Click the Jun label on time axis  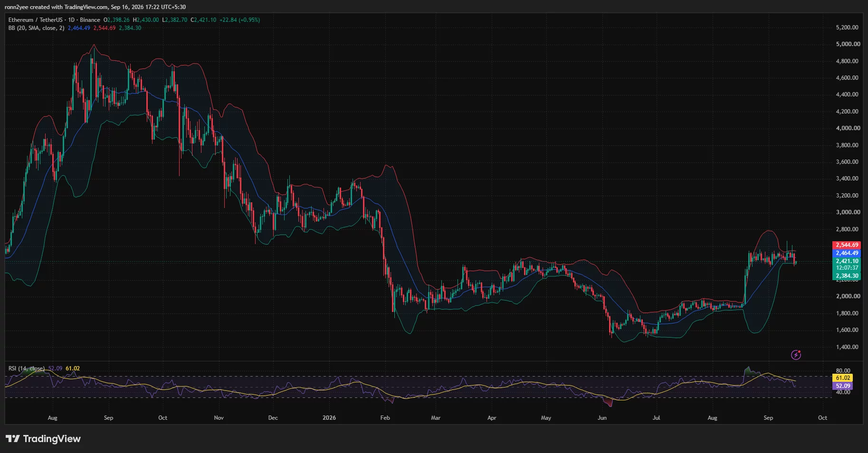click(x=602, y=418)
